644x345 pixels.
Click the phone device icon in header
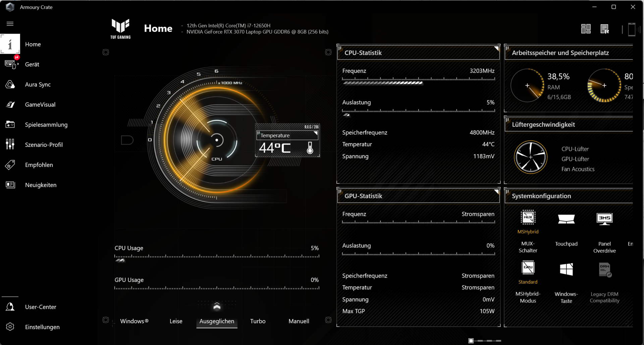coord(632,29)
